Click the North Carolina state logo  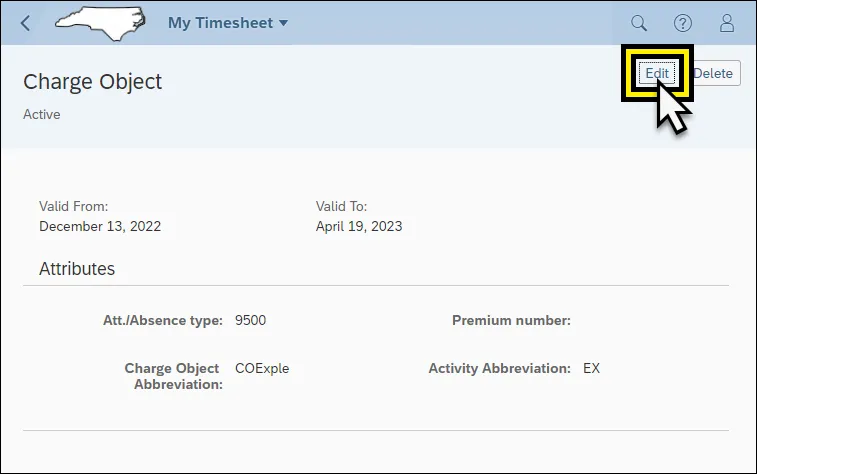98,22
